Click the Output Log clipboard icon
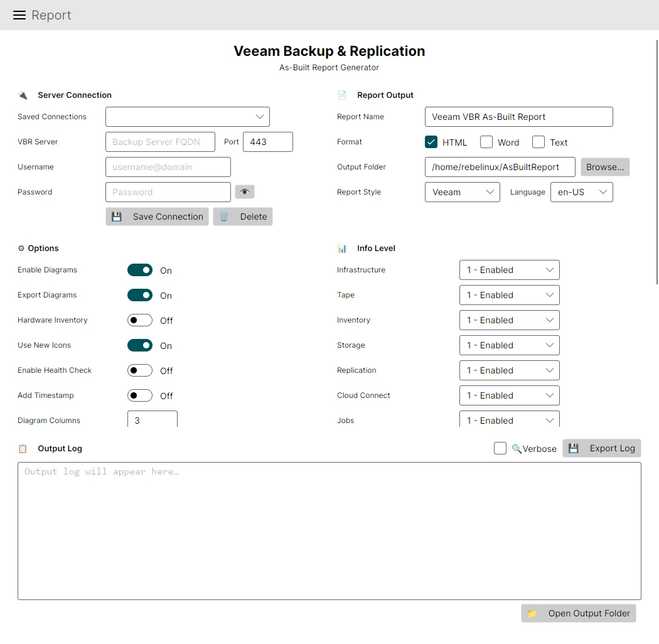Viewport: 659px width, 644px height. (22, 448)
